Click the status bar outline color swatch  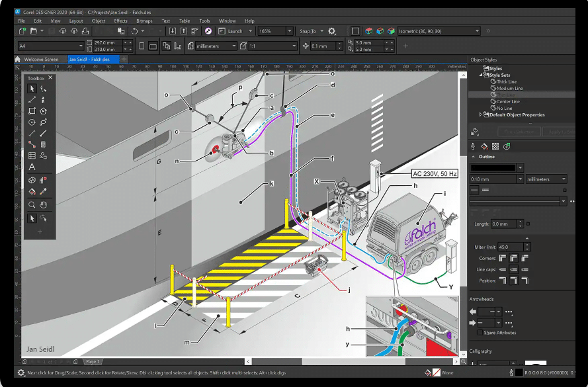tap(519, 372)
